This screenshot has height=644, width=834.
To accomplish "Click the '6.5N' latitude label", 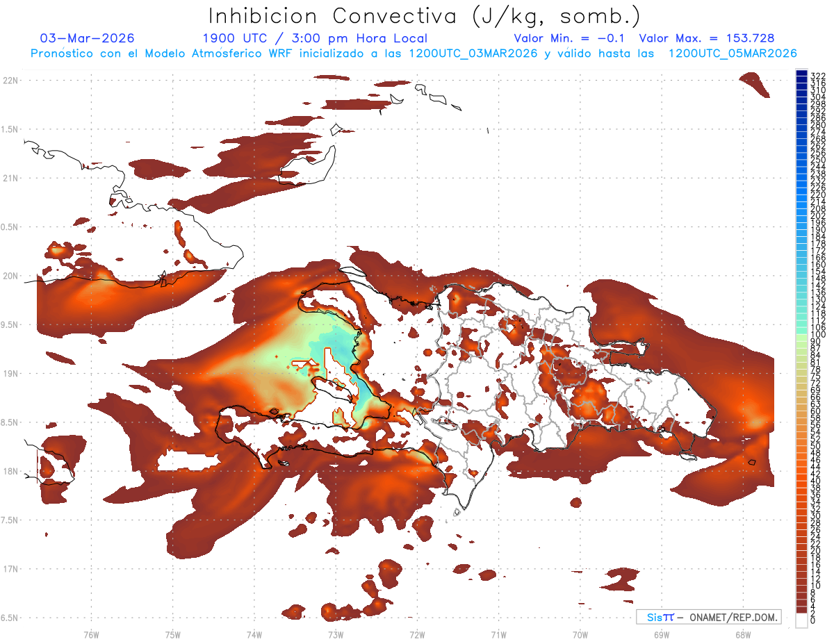I will 10,618.
